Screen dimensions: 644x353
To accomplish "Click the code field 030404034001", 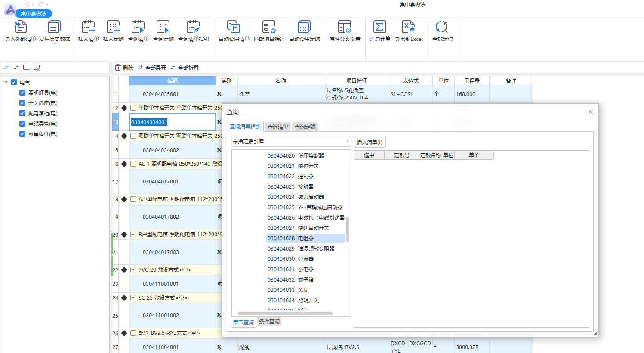I will 173,122.
